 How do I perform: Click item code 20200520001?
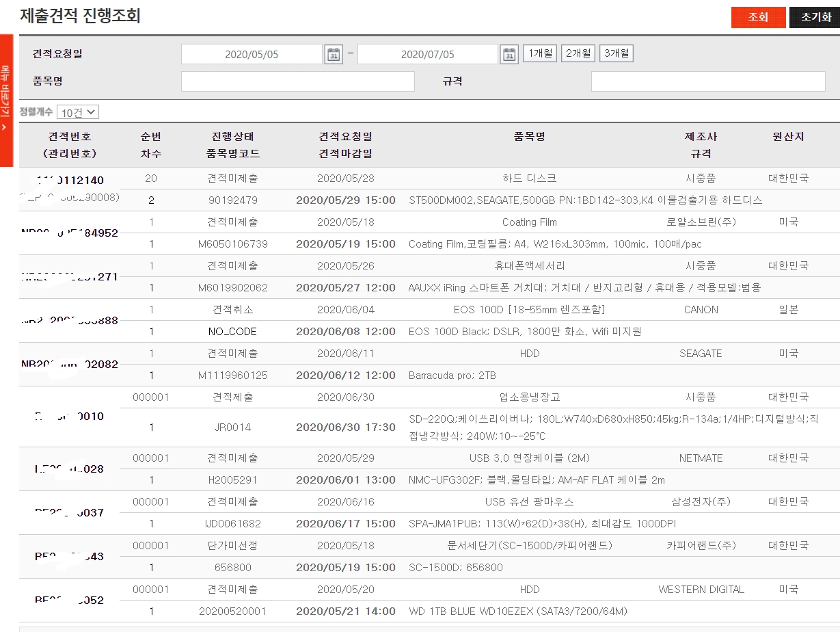click(232, 611)
